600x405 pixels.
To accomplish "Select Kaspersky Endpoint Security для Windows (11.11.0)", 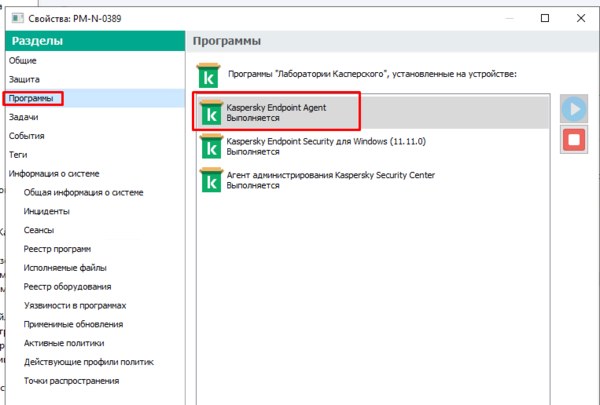I will pyautogui.click(x=373, y=146).
